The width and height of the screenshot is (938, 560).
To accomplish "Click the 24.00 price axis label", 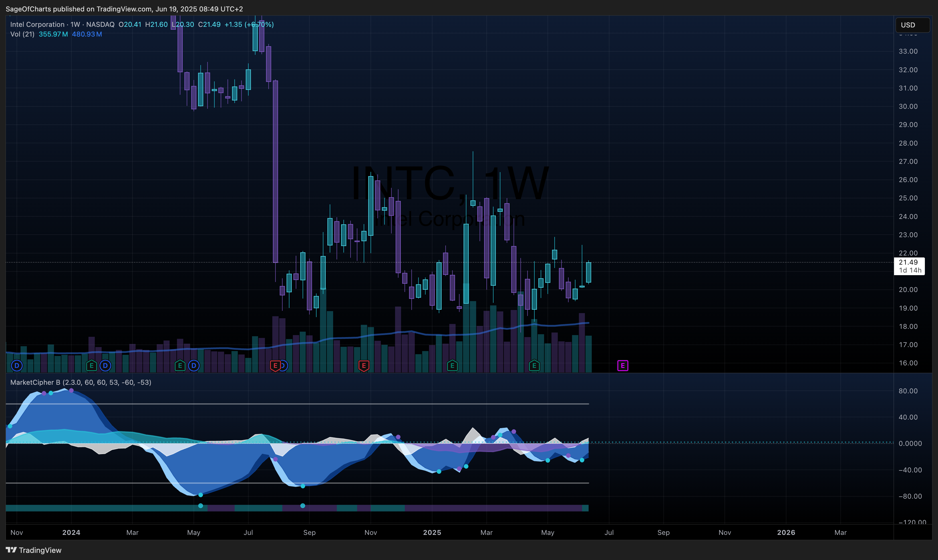I will tap(908, 217).
